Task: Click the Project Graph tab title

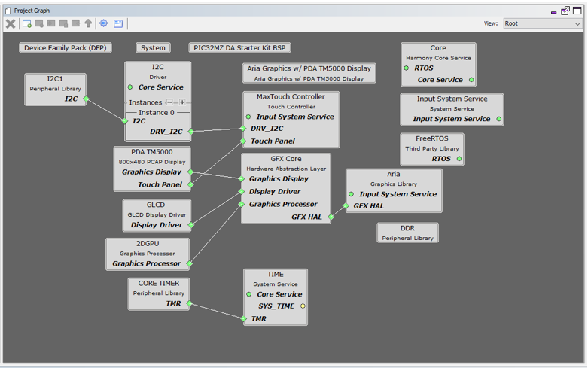Action: click(x=32, y=11)
